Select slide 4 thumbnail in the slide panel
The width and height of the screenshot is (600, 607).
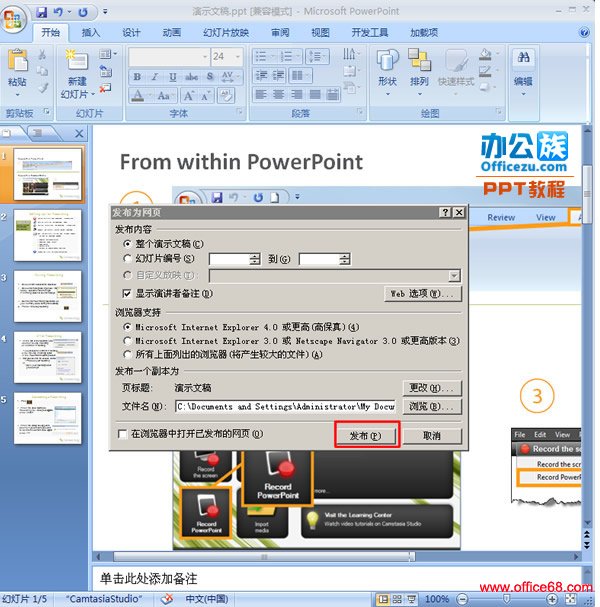(x=48, y=357)
